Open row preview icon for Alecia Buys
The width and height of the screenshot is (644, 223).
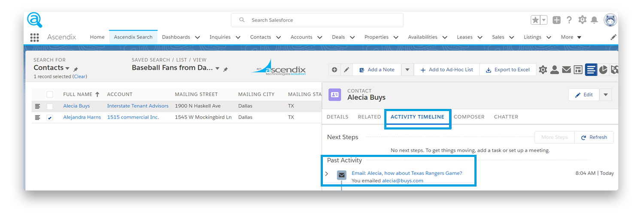pyautogui.click(x=37, y=106)
